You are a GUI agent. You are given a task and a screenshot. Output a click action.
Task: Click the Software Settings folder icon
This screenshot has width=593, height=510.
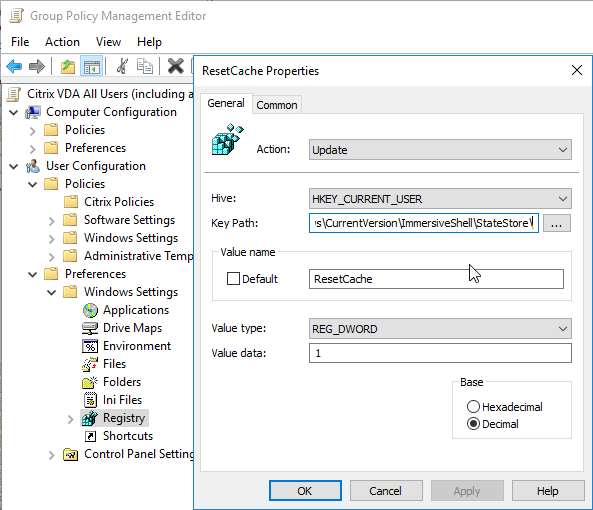(x=70, y=220)
